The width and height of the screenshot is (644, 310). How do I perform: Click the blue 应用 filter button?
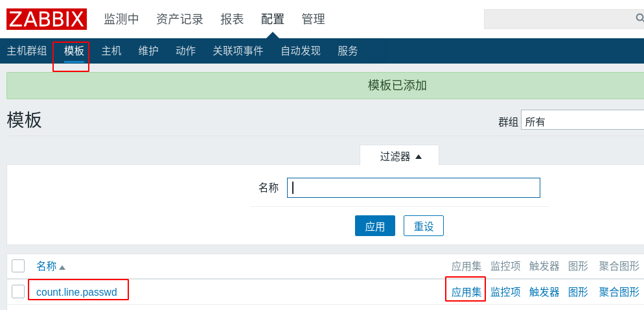375,226
